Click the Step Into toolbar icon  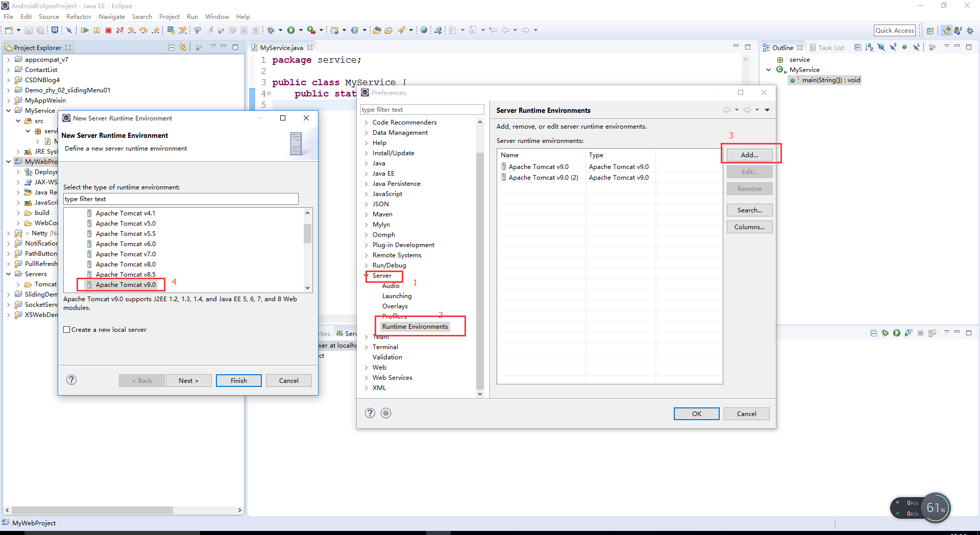tap(132, 30)
